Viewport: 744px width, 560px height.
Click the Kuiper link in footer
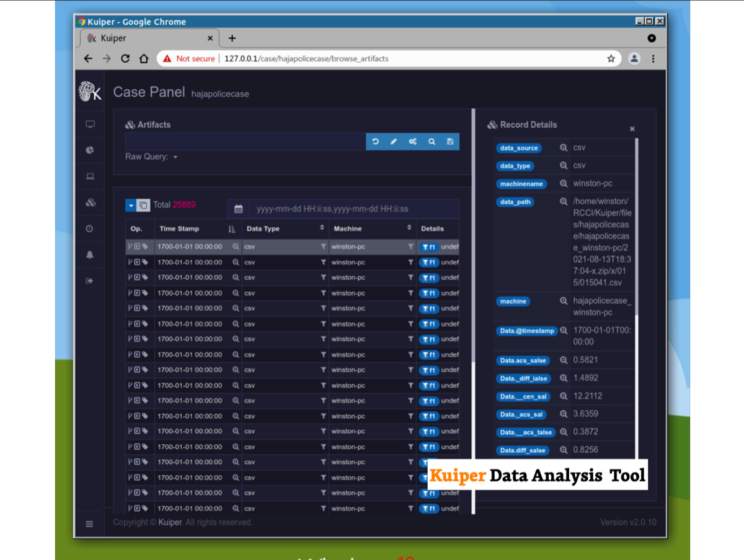[x=169, y=523]
